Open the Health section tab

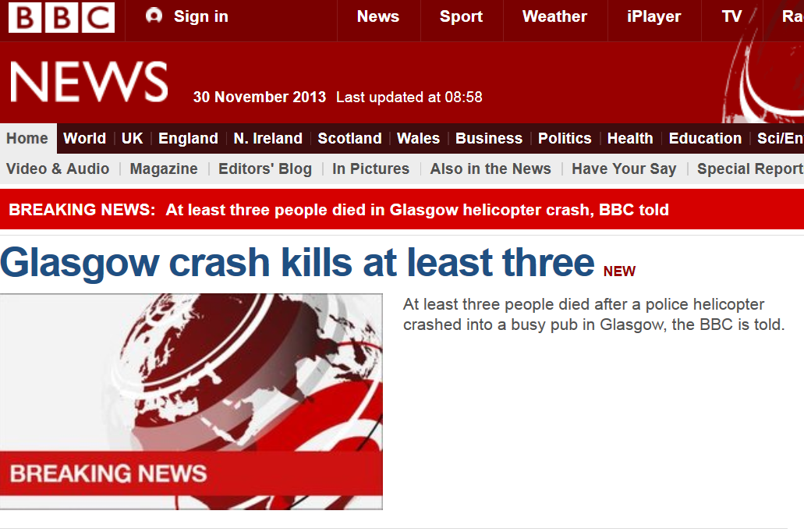630,139
